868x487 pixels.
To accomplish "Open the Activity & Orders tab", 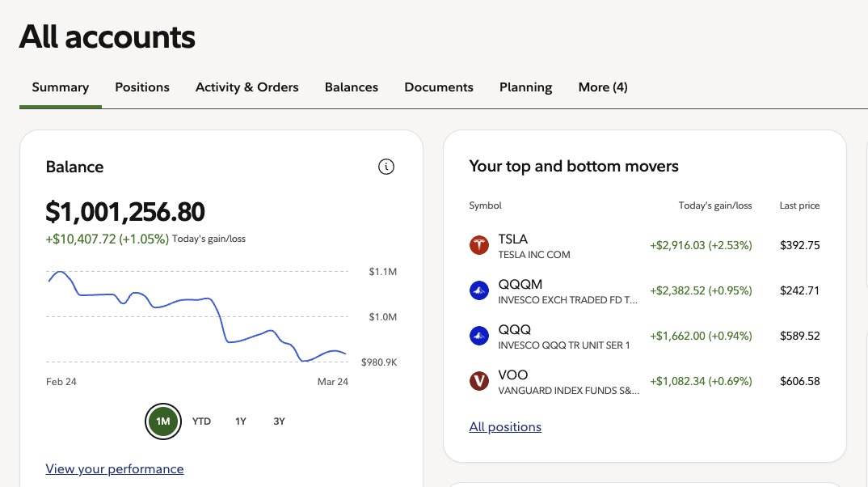I will 246,87.
